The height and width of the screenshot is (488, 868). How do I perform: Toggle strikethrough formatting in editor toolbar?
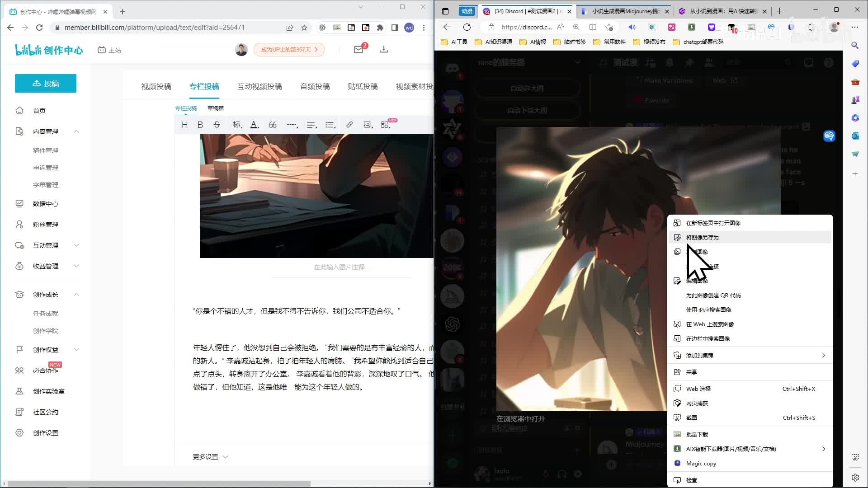point(217,125)
